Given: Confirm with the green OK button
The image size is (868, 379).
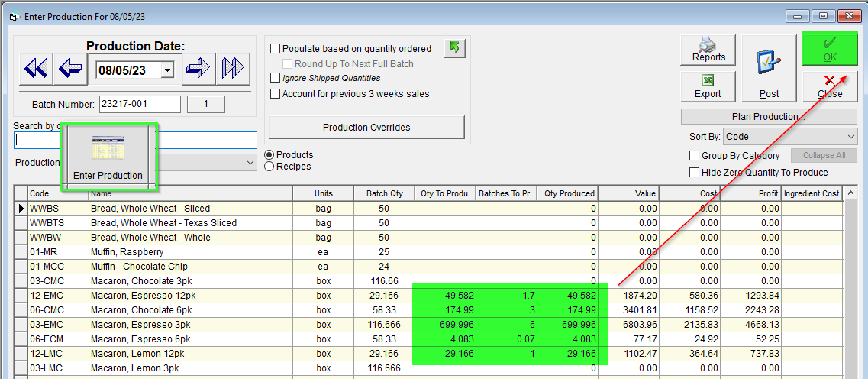Looking at the screenshot, I should pos(829,49).
